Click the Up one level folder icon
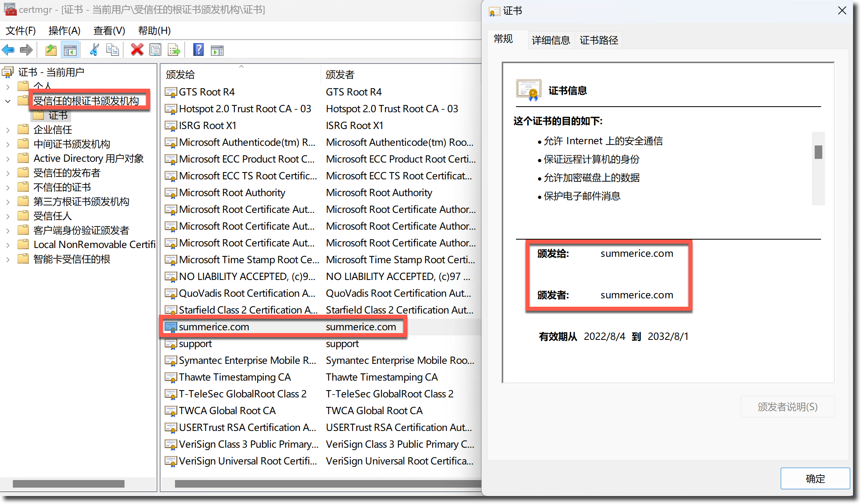Viewport: 861px width, 504px height. pos(51,50)
